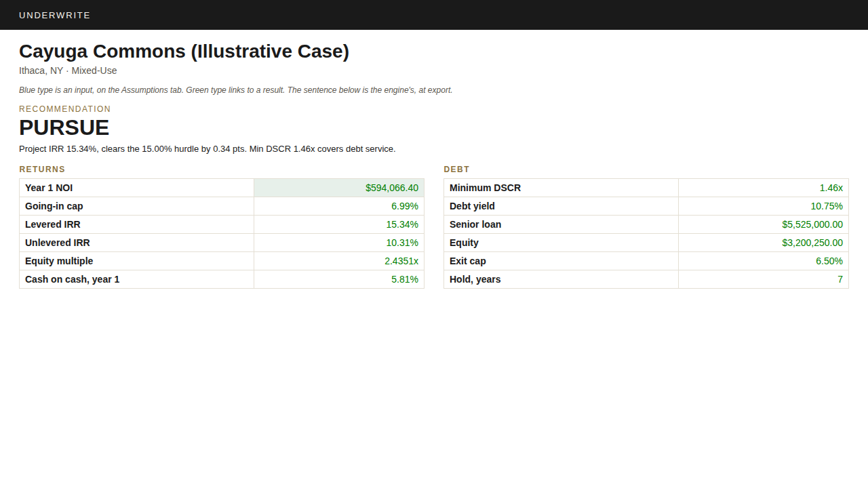Select the Cayuga Commons (Illustrative Case) title
This screenshot has width=868, height=488.
click(184, 52)
